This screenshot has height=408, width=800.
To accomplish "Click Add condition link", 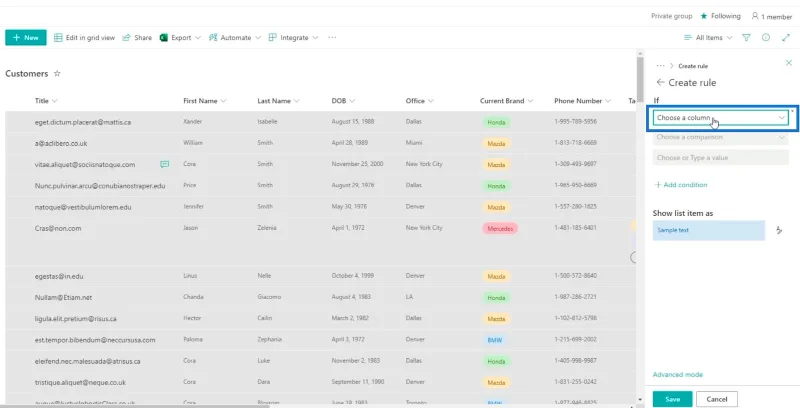I will 681,185.
